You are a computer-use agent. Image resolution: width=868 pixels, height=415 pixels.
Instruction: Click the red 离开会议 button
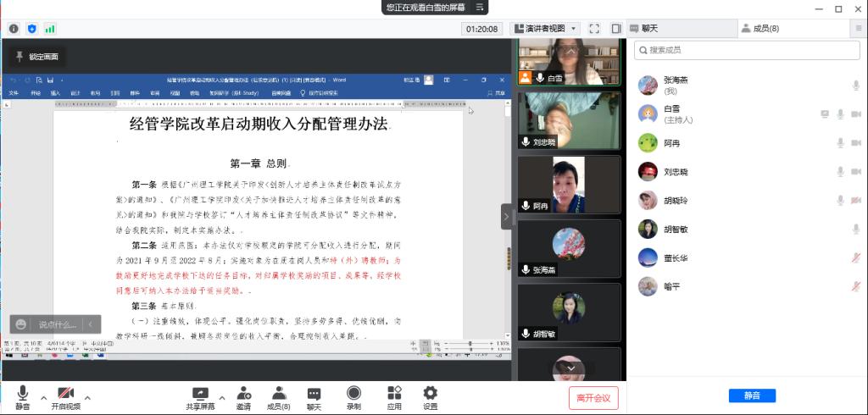click(593, 397)
